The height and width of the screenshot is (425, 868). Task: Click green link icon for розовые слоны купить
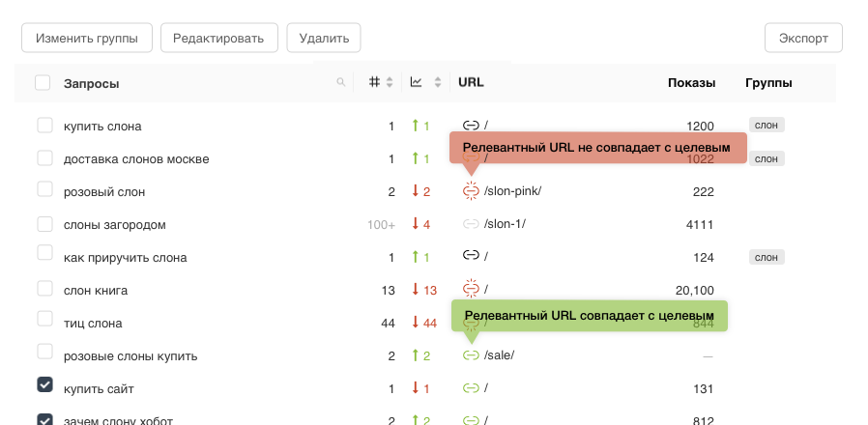pyautogui.click(x=471, y=355)
